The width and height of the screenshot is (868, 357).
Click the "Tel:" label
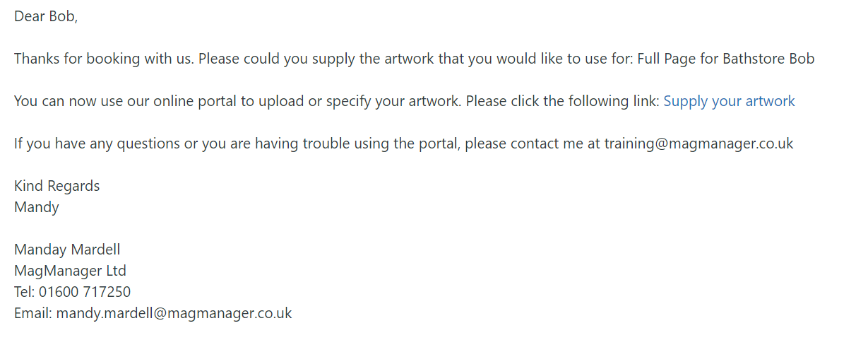[25, 292]
